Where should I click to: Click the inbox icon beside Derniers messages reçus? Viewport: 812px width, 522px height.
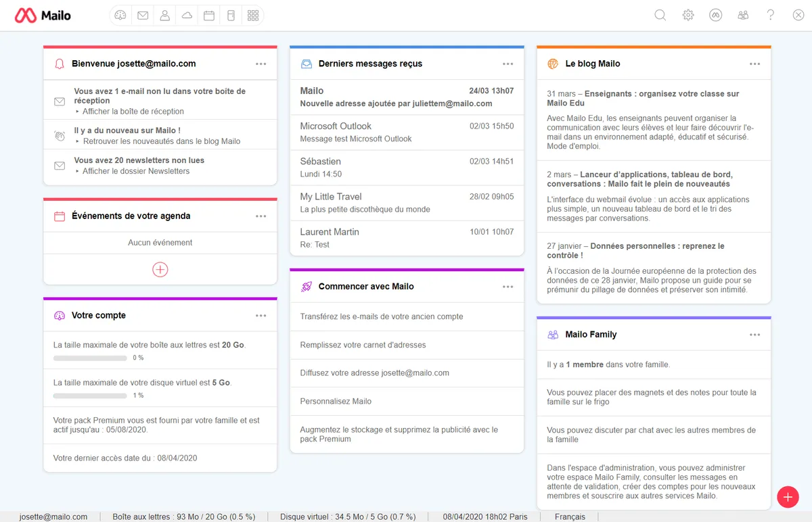click(x=306, y=64)
